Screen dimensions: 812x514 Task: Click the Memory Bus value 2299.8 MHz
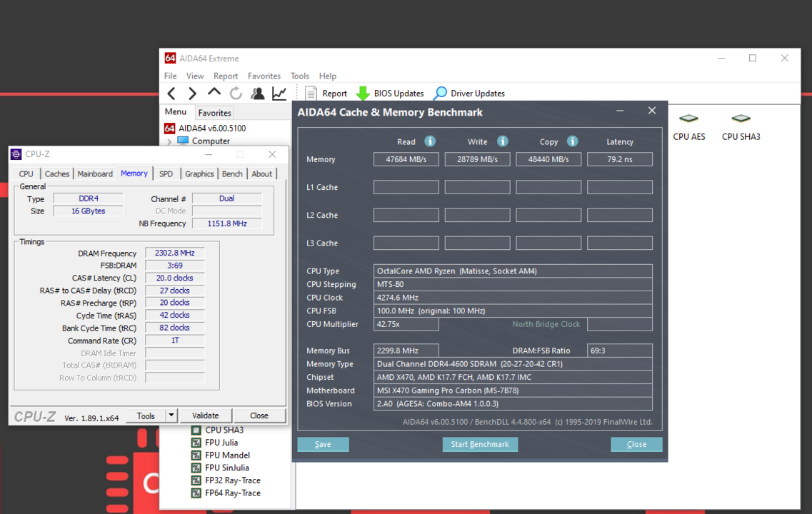tap(406, 351)
